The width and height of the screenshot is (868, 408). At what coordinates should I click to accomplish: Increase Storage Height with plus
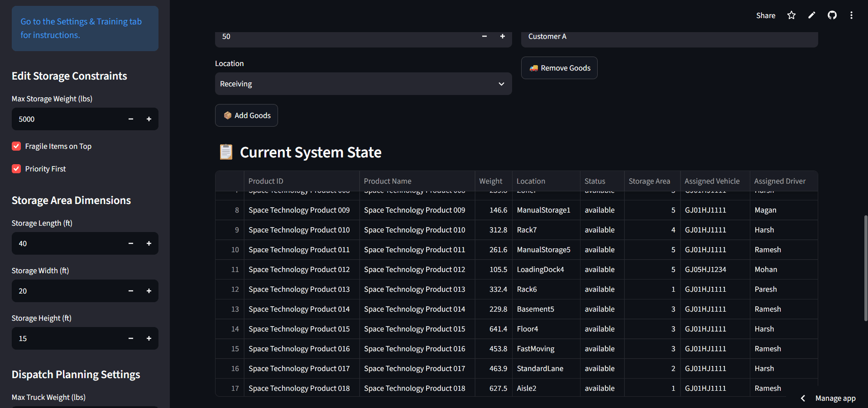149,338
